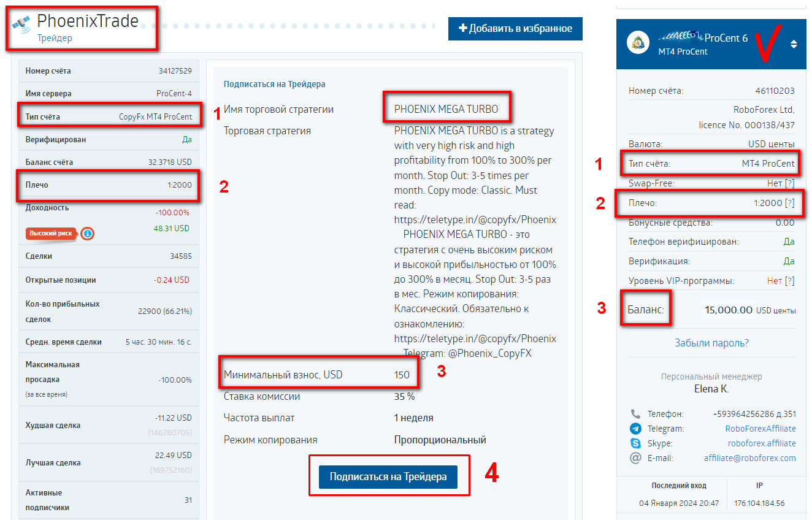Click the phone icon in manager contacts

tap(635, 414)
